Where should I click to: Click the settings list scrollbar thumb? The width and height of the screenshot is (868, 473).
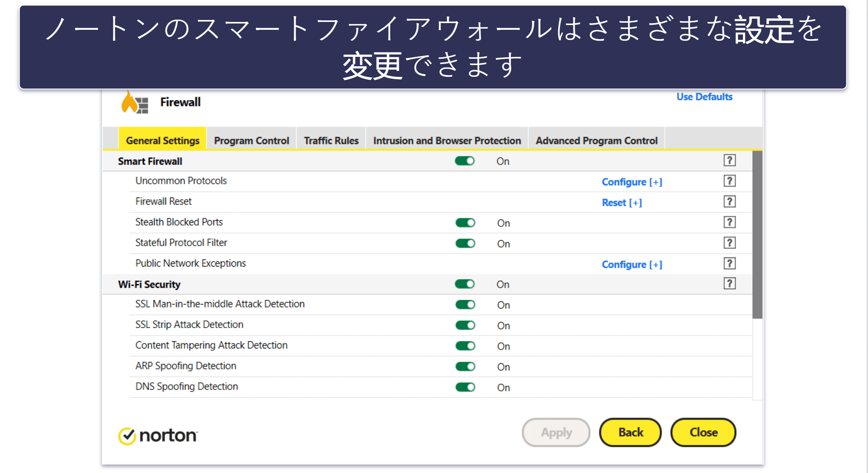[757, 235]
